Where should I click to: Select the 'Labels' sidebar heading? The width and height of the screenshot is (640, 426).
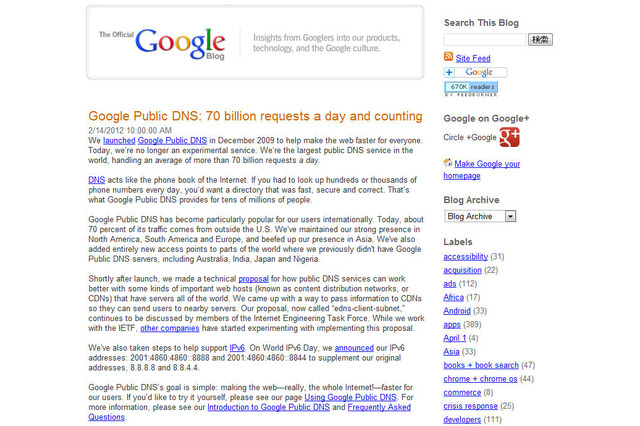(x=458, y=242)
